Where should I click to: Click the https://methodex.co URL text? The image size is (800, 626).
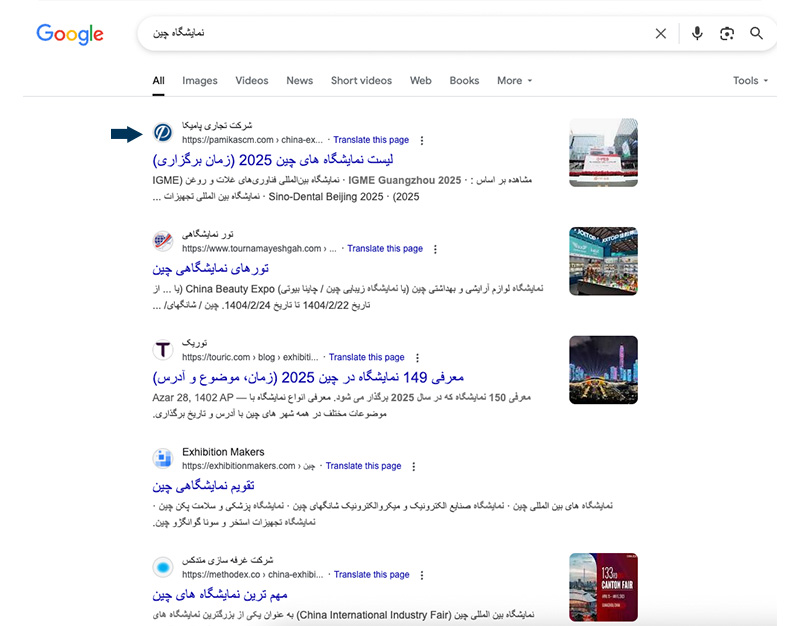click(x=253, y=574)
